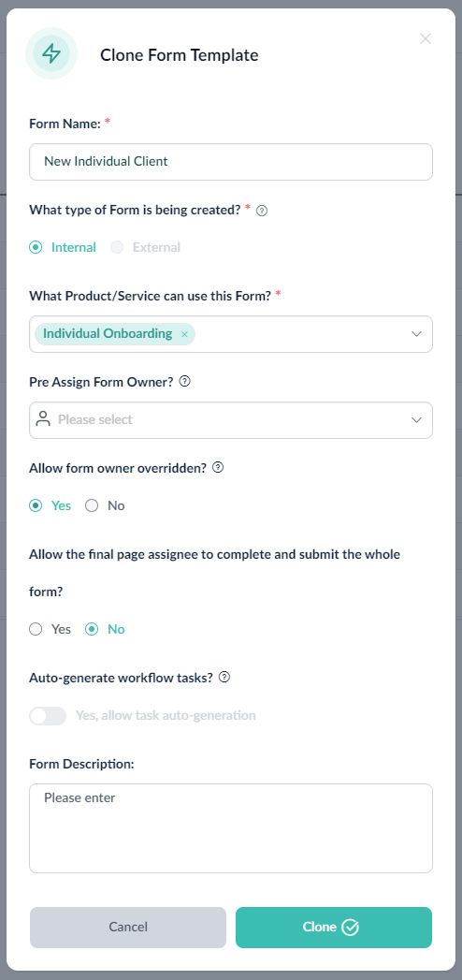This screenshot has height=980, width=462.
Task: Open the Pre Assign Form Owner dropdown
Action: [231, 420]
